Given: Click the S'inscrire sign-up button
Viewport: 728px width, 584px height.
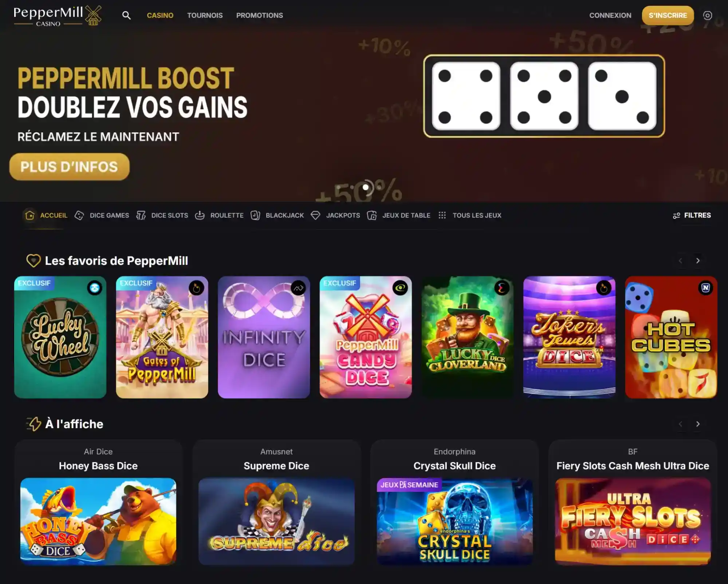Looking at the screenshot, I should click(x=668, y=15).
